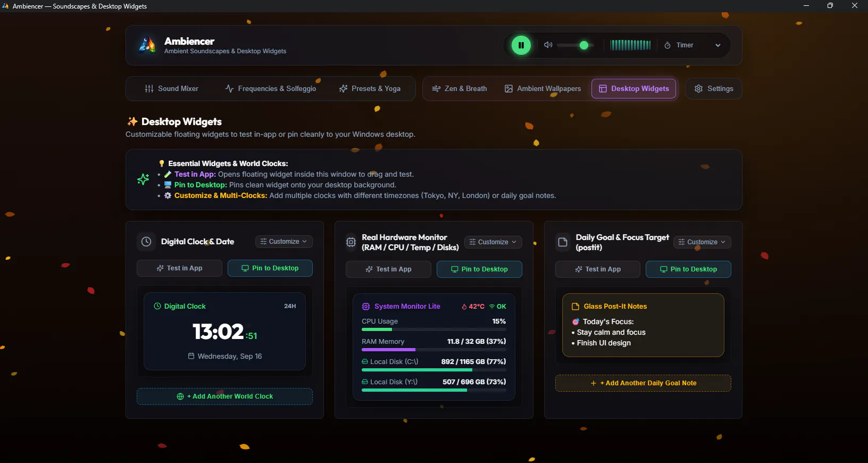868x463 pixels.
Task: Click the timer stopwatch icon
Action: 667,45
